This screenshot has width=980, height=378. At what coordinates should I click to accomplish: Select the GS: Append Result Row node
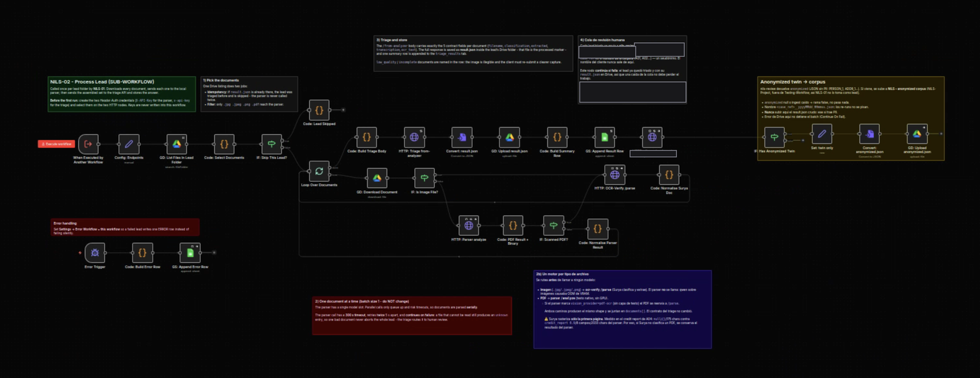click(605, 137)
